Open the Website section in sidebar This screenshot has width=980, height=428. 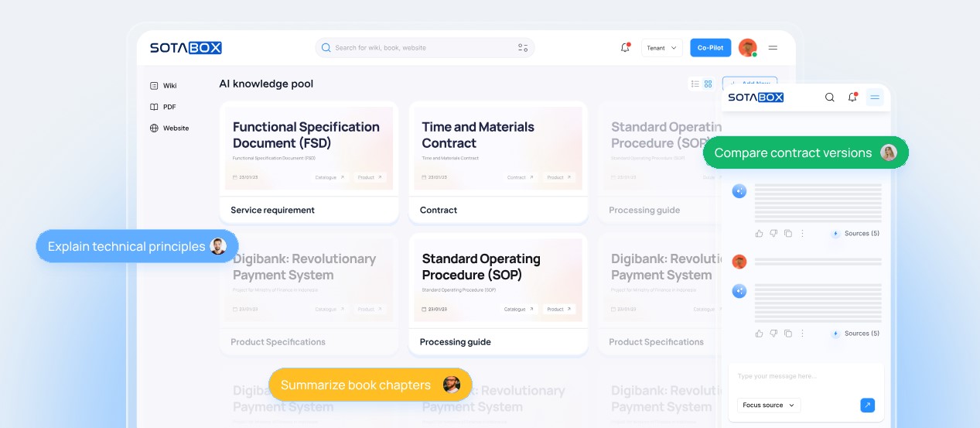(x=169, y=128)
